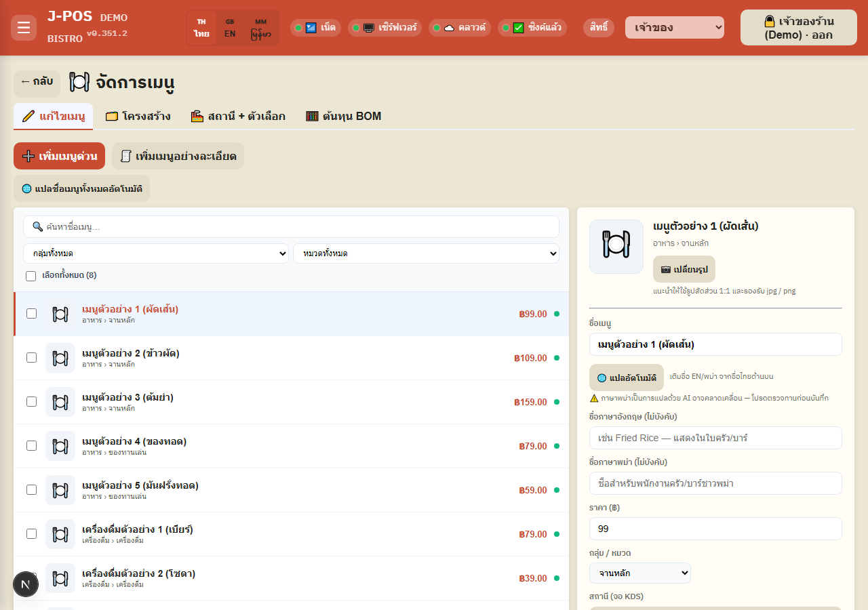Image resolution: width=868 pixels, height=610 pixels.
Task: Open the จานหลัก category dropdown
Action: point(640,573)
